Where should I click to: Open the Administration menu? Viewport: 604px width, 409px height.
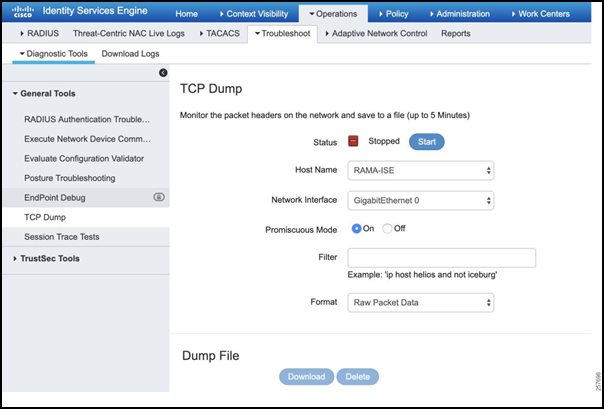pyautogui.click(x=460, y=14)
